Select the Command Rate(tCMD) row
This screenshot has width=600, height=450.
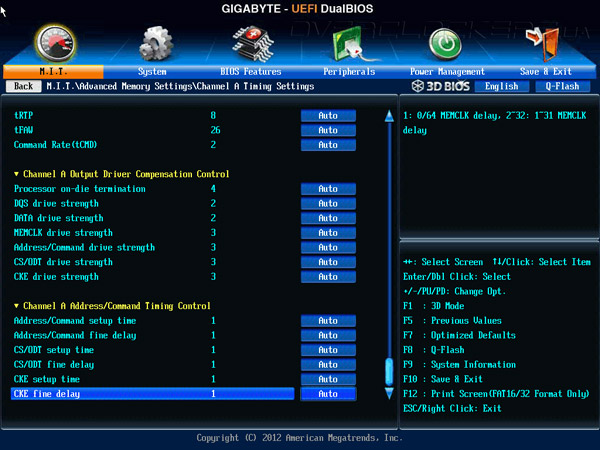[x=153, y=145]
